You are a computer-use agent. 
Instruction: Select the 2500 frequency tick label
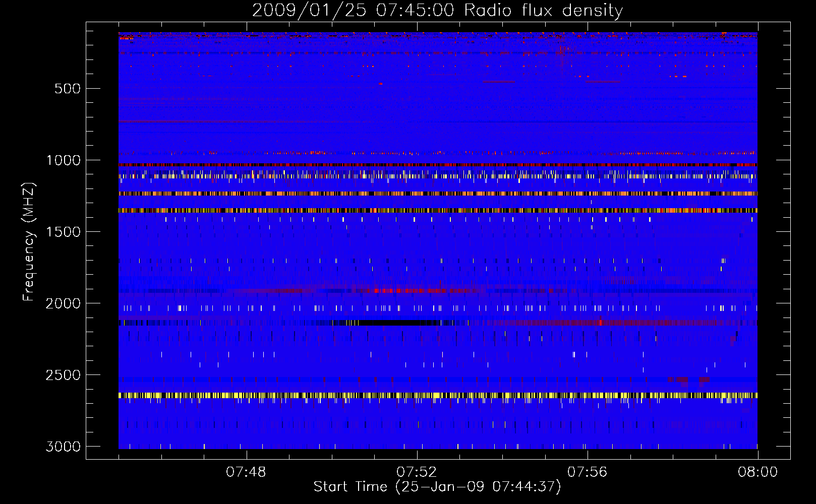tap(64, 375)
